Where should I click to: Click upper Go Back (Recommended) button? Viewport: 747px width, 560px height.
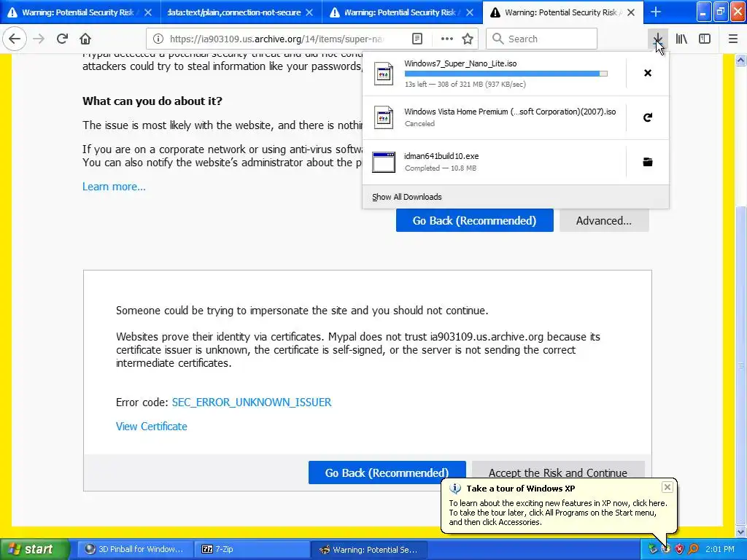point(474,220)
